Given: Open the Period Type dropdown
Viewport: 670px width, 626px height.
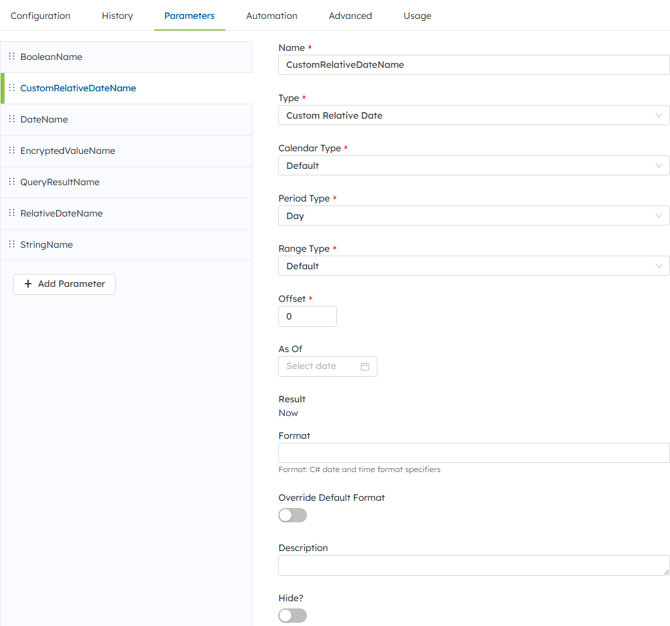Looking at the screenshot, I should point(473,216).
